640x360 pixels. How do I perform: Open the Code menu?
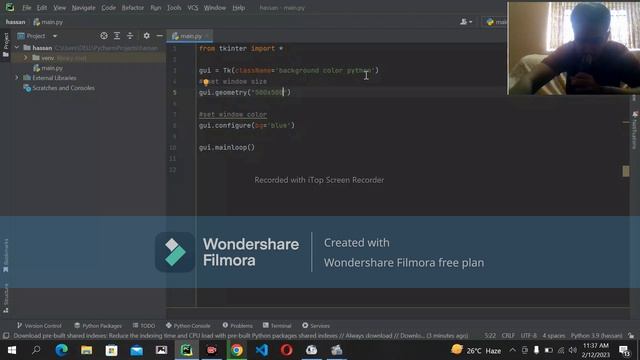(108, 8)
